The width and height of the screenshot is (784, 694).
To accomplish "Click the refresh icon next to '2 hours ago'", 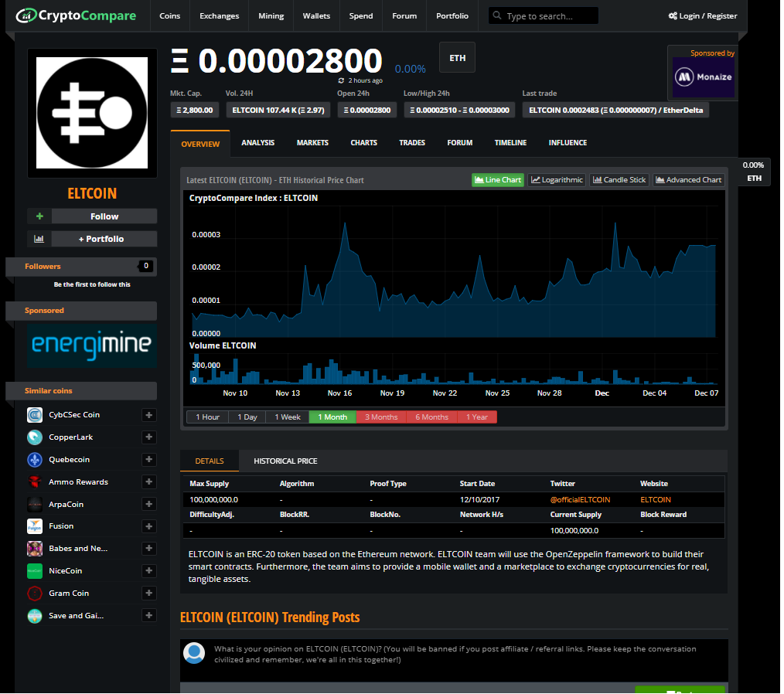I will coord(342,80).
